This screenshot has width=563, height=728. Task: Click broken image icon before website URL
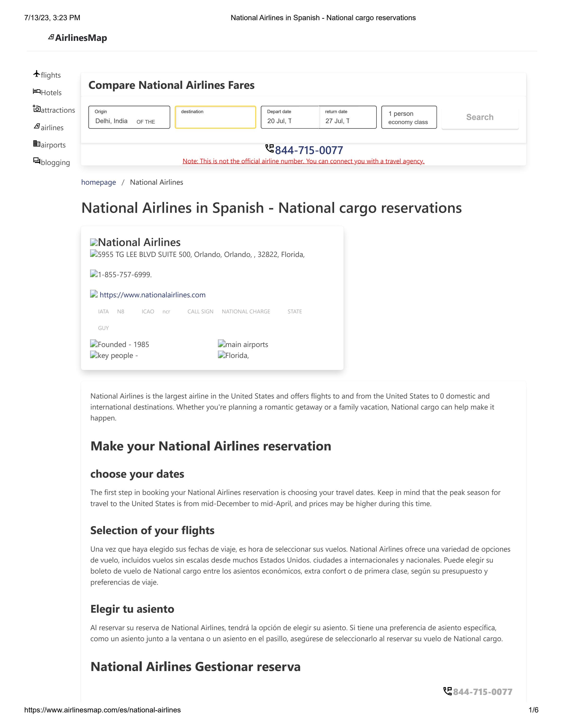(x=94, y=294)
